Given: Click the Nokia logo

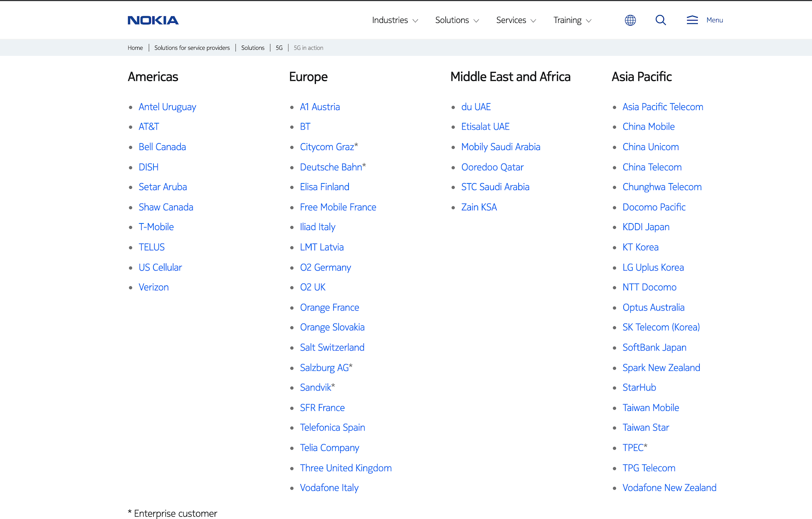Looking at the screenshot, I should 153,20.
